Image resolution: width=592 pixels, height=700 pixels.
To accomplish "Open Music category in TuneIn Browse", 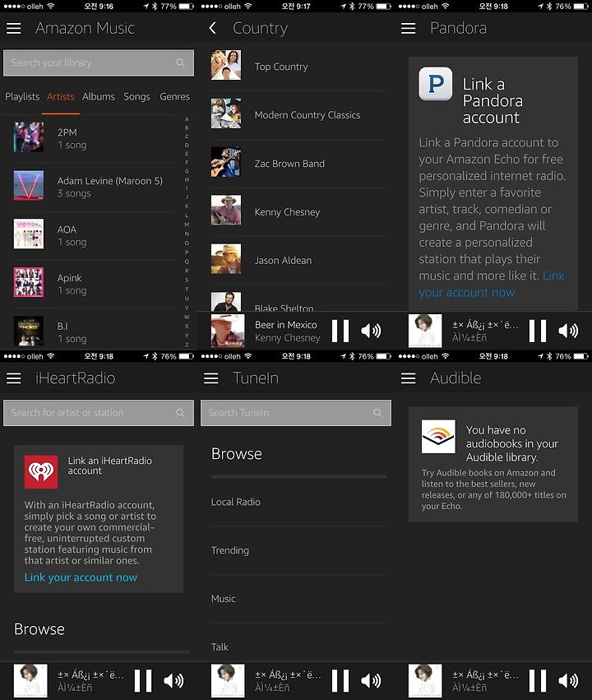I will click(298, 599).
